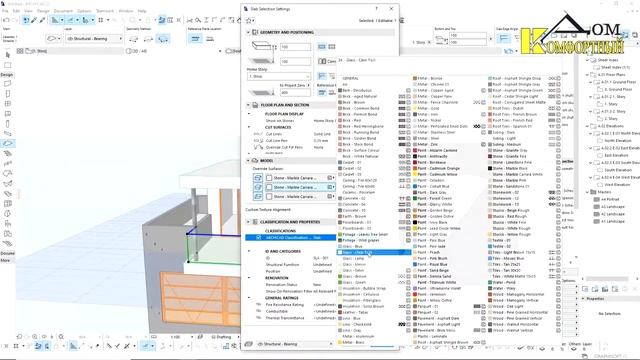
Task: Select the second Reference Plane Location icon
Action: click(x=210, y=39)
